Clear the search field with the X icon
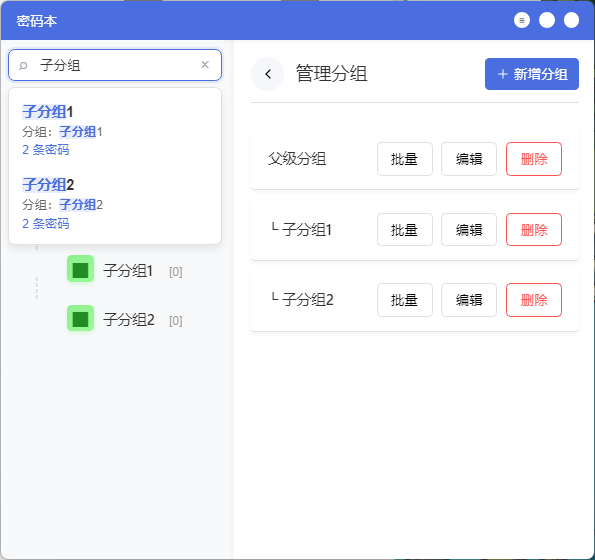The image size is (595, 560). [x=205, y=65]
